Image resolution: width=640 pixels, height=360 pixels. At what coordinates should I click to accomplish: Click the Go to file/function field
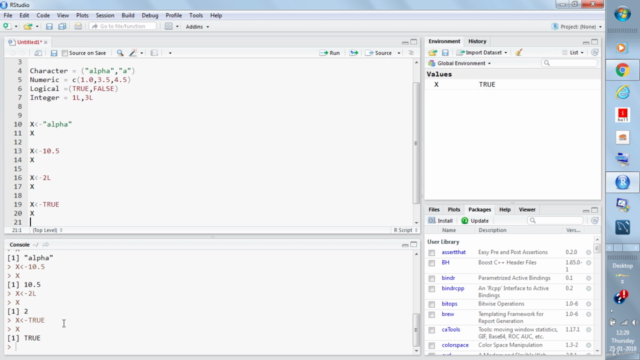click(123, 27)
